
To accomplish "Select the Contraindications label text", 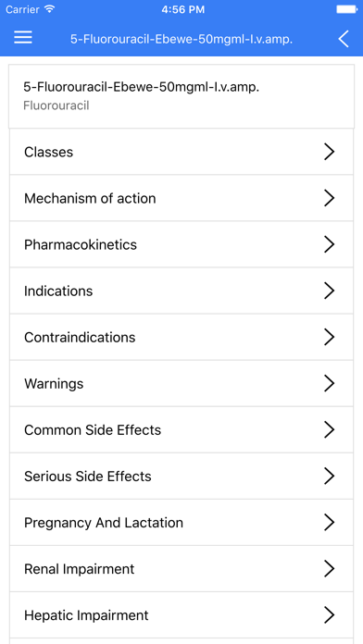I will point(80,337).
